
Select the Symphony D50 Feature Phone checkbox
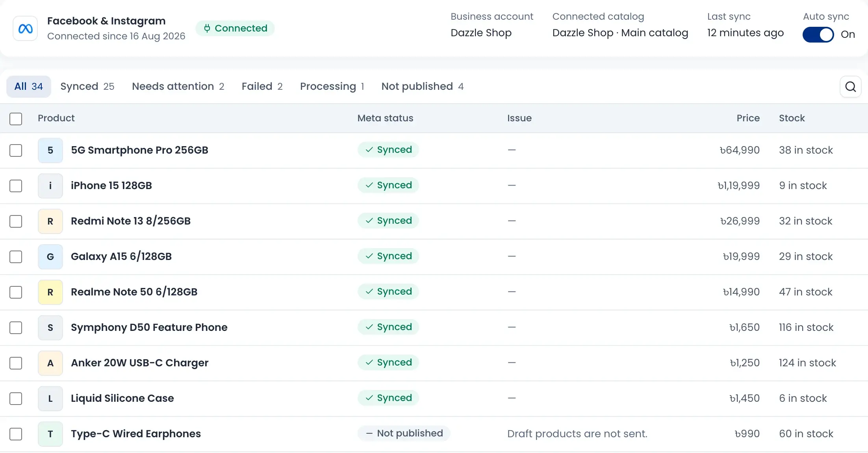(16, 327)
